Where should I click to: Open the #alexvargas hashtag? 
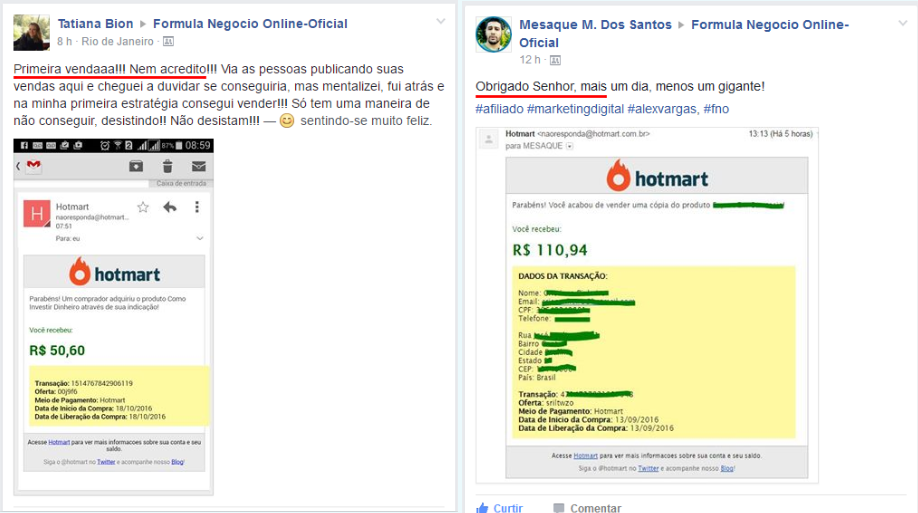pos(664,109)
